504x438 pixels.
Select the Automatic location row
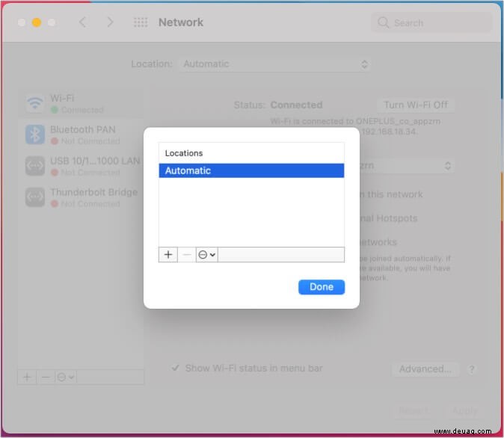point(251,170)
